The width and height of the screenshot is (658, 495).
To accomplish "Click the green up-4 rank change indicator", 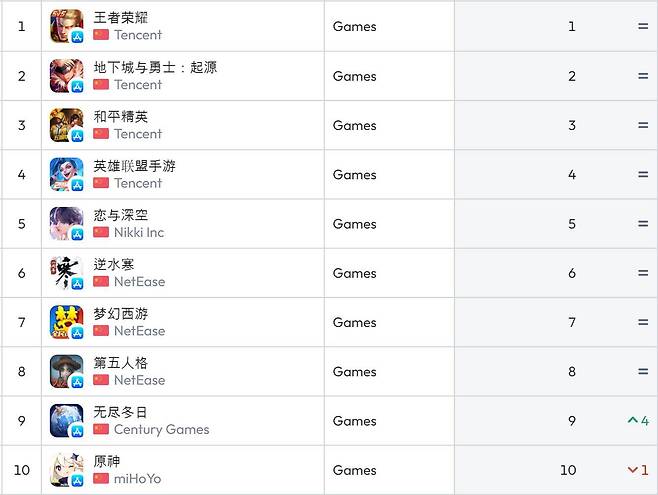I will point(638,420).
